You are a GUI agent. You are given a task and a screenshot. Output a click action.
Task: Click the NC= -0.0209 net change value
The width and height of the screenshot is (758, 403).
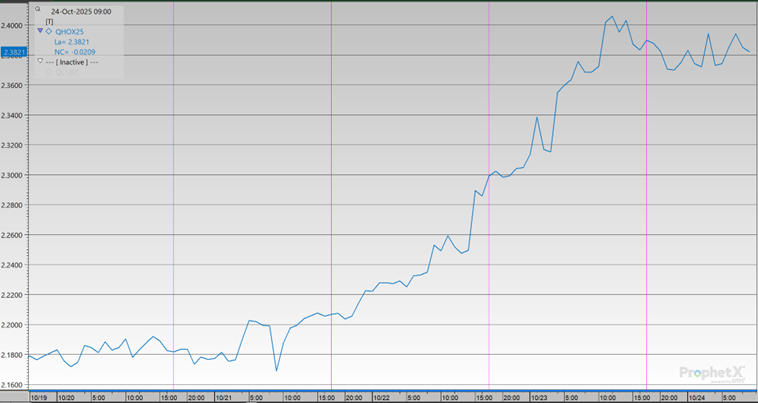(73, 52)
